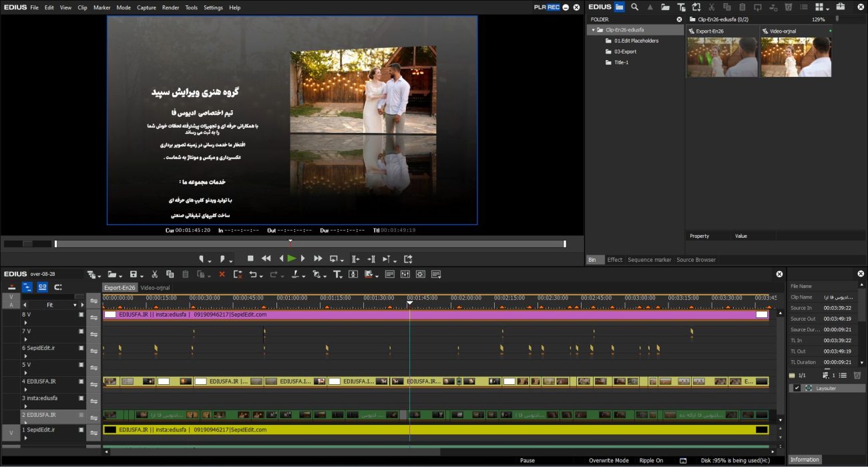Viewport: 868px width, 467px height.
Task: Open the bin view mode dropdown
Action: (829, 8)
